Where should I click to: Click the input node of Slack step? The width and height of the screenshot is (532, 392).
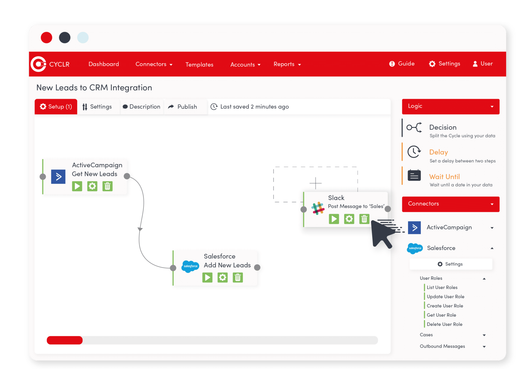tap(303, 209)
